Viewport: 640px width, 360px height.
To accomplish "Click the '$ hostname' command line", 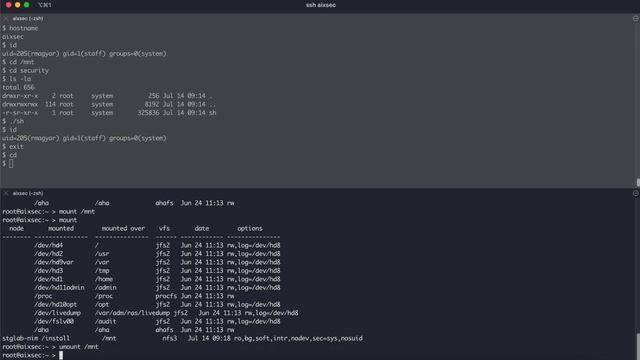I will click(x=20, y=28).
